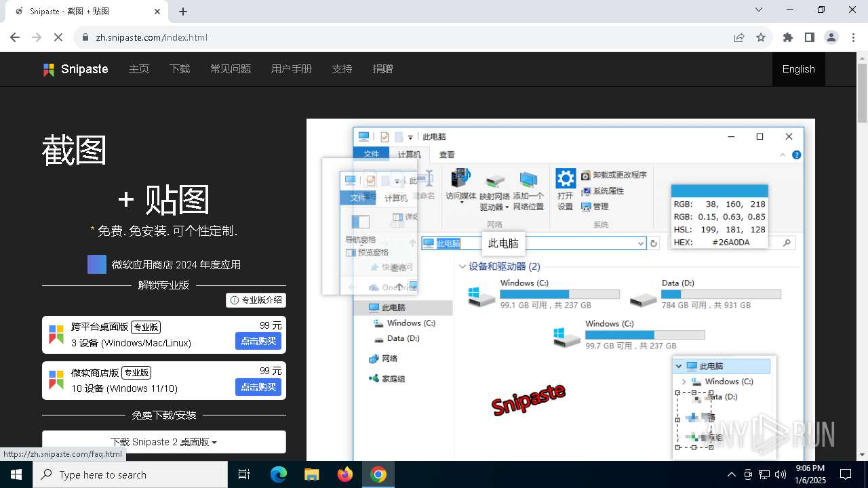
Task: Click the 专业版介绍 info button
Action: [256, 300]
